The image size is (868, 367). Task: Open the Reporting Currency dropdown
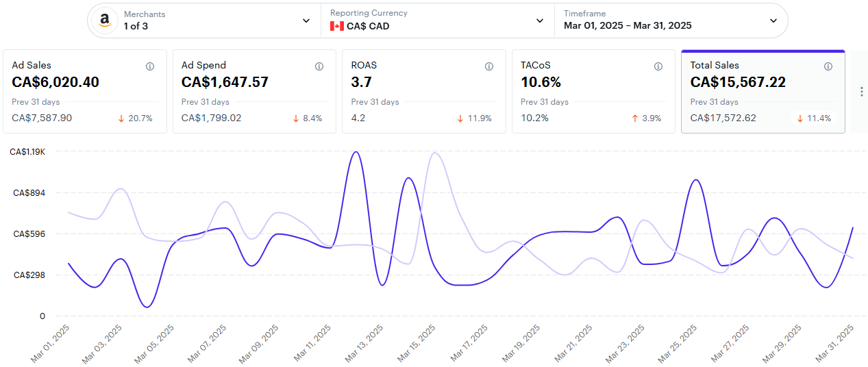point(540,21)
